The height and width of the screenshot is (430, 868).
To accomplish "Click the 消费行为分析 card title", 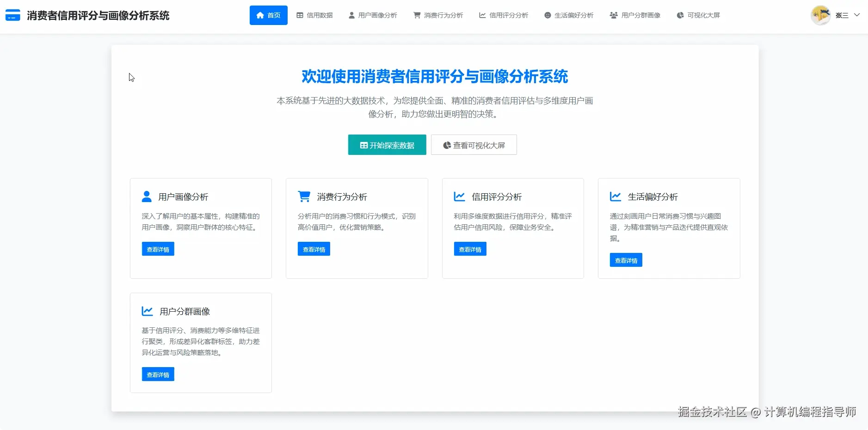I will (342, 197).
